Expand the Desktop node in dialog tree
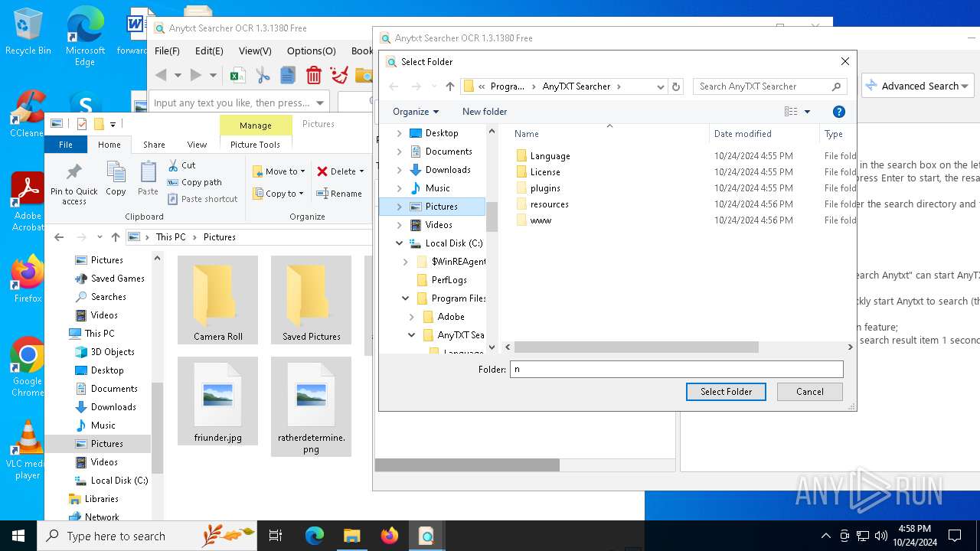980x551 pixels. [399, 133]
